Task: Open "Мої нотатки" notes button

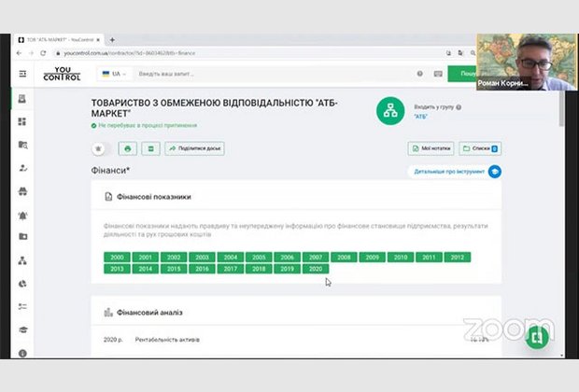Action: tap(431, 148)
